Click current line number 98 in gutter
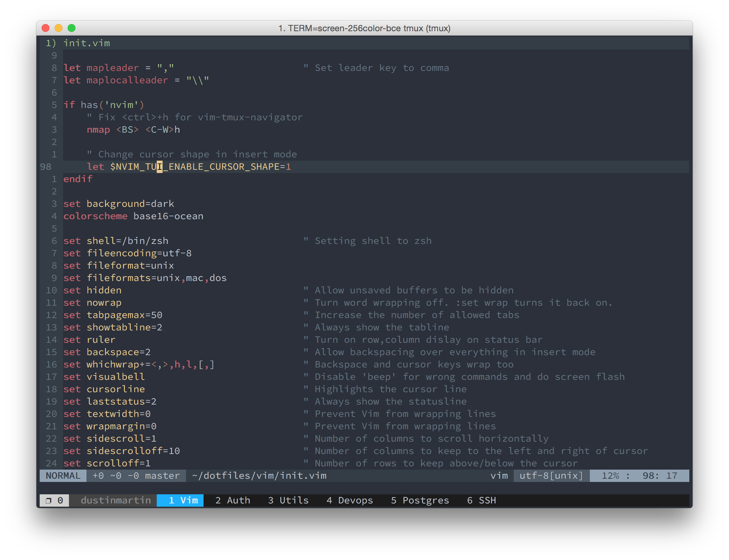This screenshot has height=560, width=729. (x=46, y=167)
